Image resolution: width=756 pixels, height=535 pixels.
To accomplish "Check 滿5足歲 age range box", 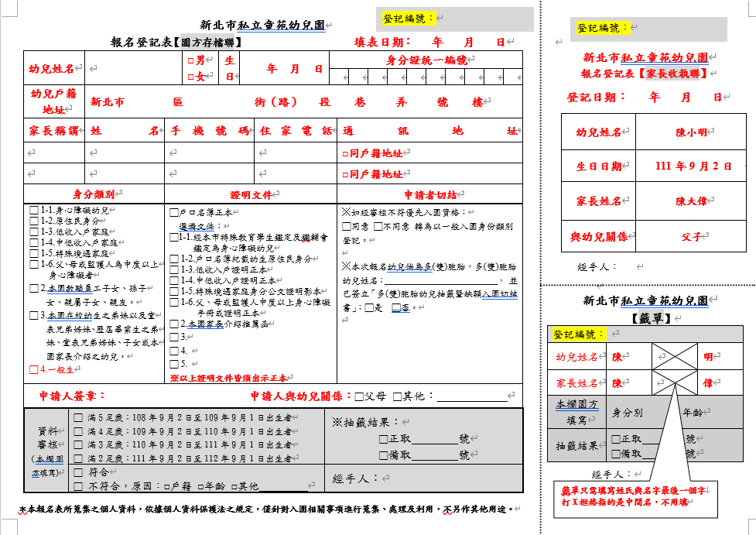I will coord(78,418).
